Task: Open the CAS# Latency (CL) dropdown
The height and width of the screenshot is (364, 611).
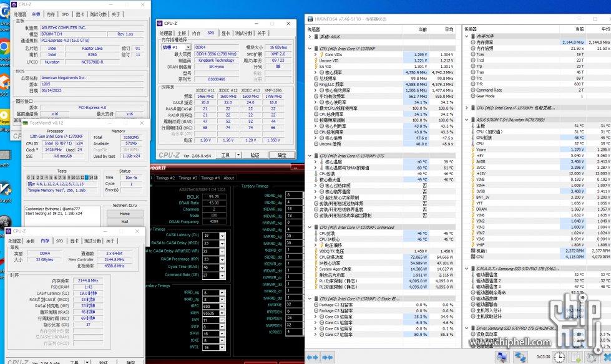Action: click(x=222, y=236)
